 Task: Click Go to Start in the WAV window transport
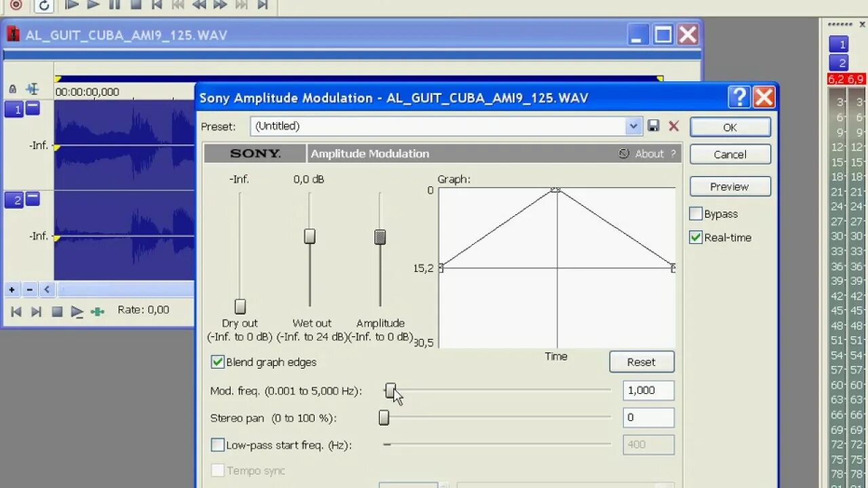pyautogui.click(x=16, y=312)
